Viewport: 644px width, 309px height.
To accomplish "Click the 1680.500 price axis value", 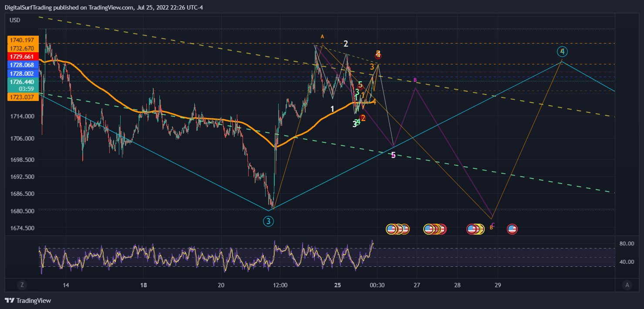I will [x=22, y=211].
